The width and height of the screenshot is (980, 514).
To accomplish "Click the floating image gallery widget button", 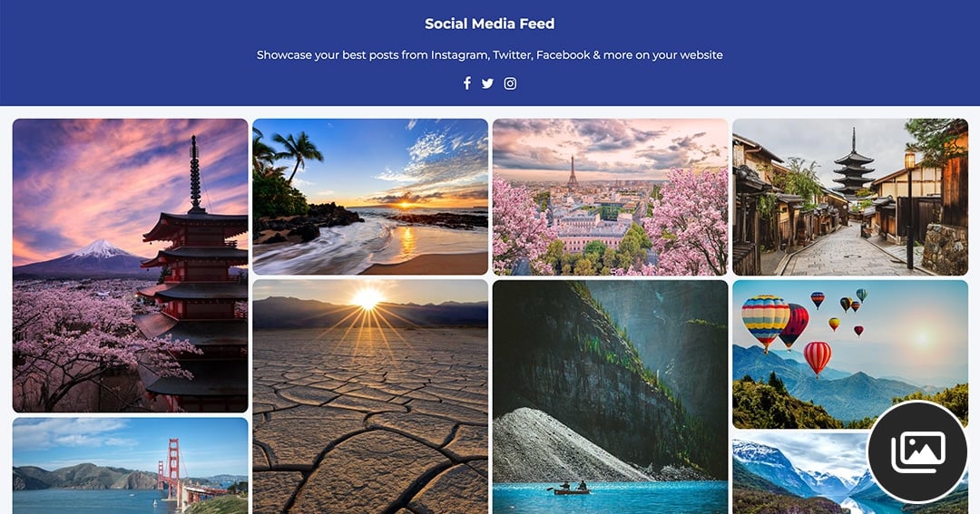I will click(917, 451).
